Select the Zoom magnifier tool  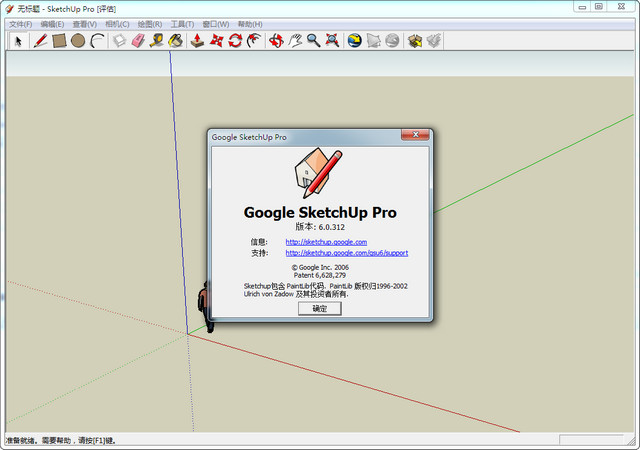point(313,41)
